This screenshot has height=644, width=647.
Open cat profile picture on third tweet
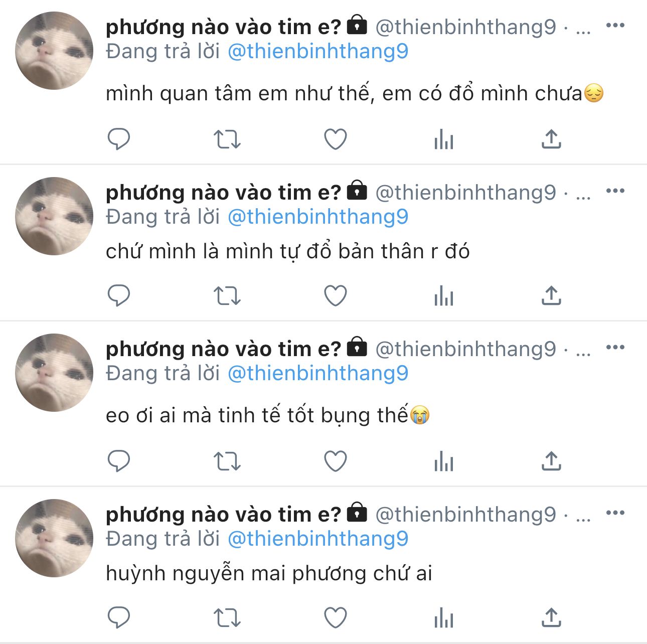pyautogui.click(x=54, y=373)
